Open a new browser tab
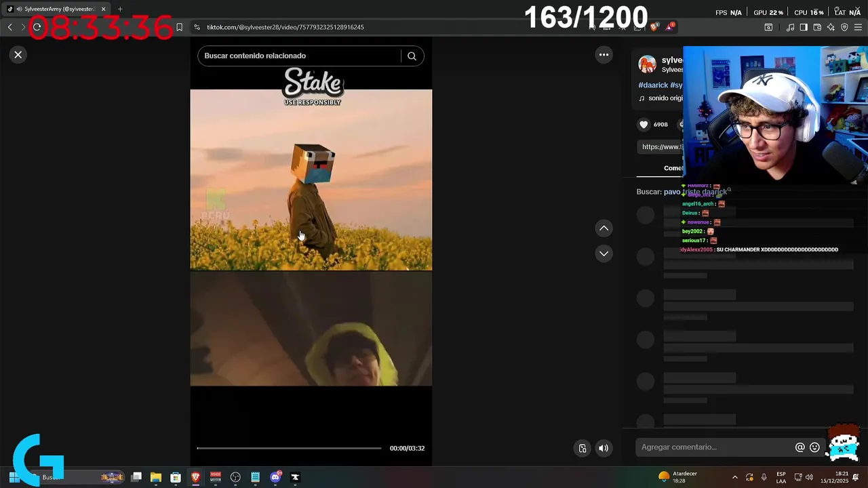The image size is (868, 488). point(120,9)
